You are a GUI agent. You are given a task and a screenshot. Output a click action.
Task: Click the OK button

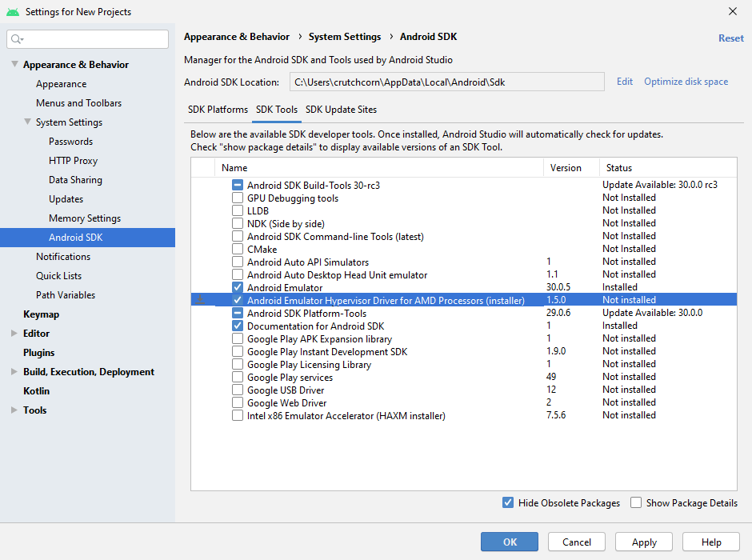coord(510,542)
